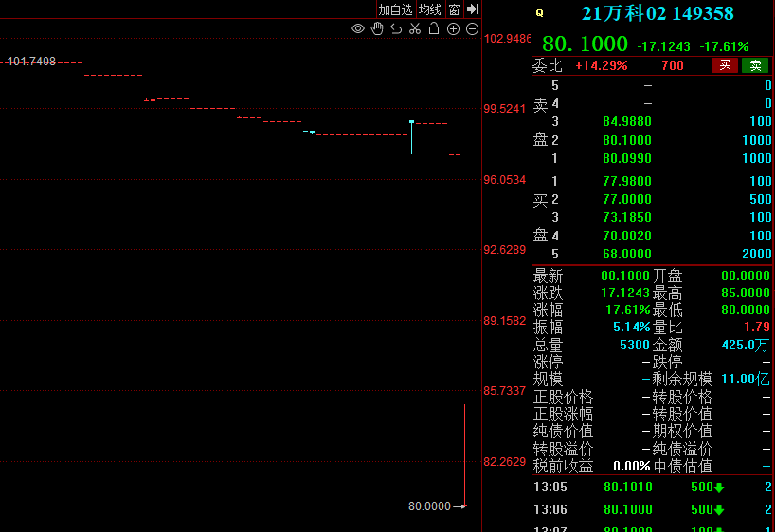Click buy level 2 price 77.0000
The height and width of the screenshot is (532, 775).
click(626, 199)
